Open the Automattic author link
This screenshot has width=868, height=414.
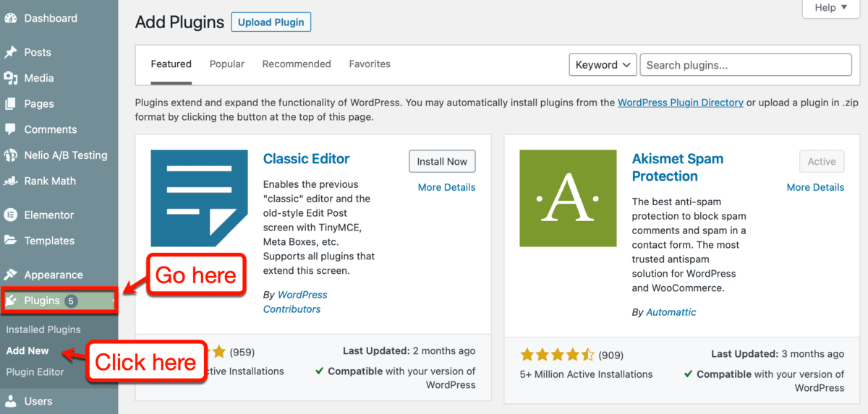pyautogui.click(x=671, y=312)
